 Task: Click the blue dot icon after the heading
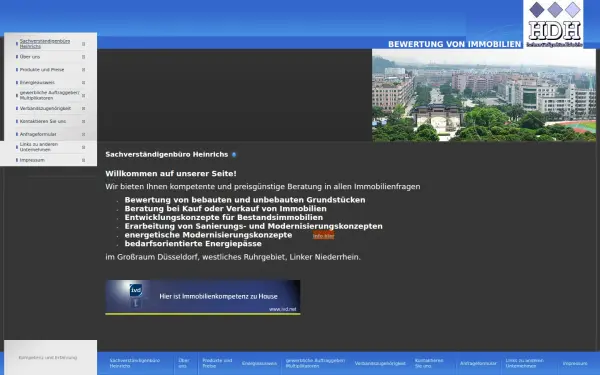234,155
